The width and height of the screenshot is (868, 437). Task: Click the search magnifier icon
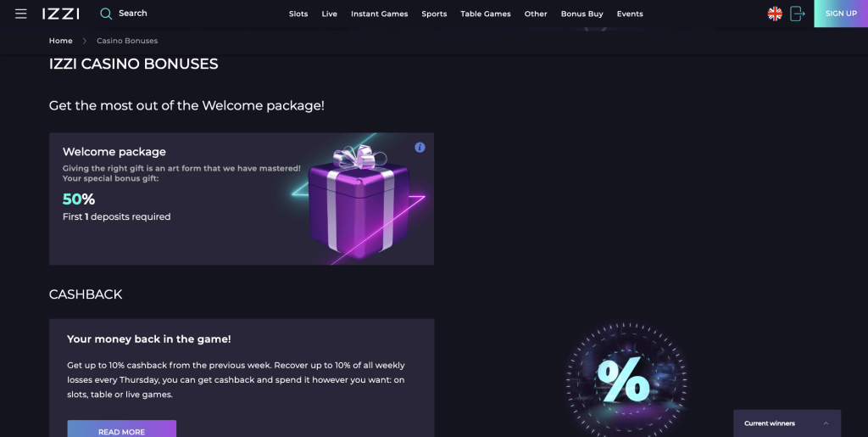tap(106, 14)
